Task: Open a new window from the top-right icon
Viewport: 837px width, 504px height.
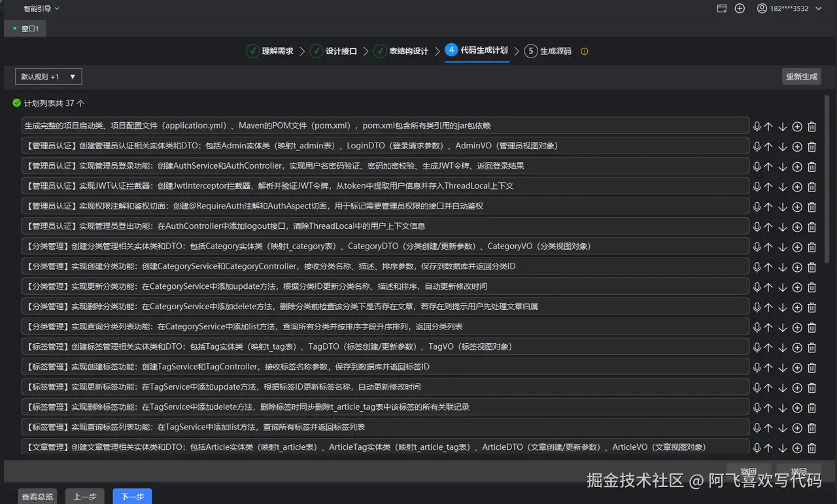Action: [722, 8]
